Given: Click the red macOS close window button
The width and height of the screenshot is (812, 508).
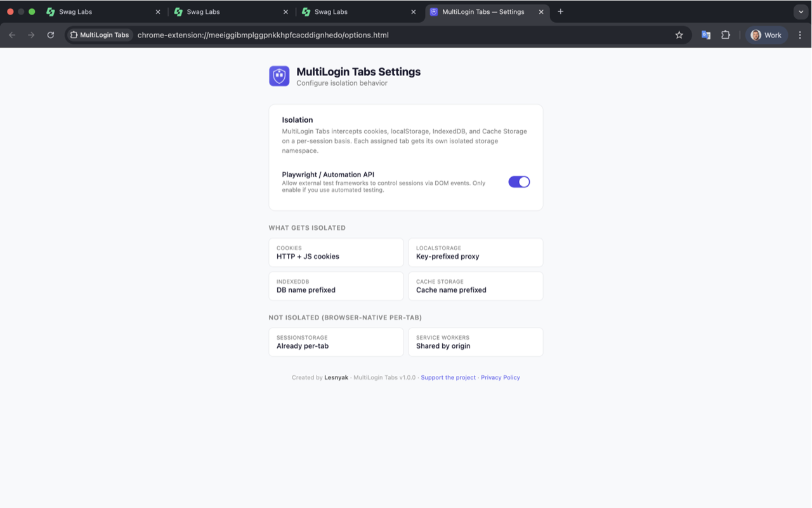Looking at the screenshot, I should (x=10, y=11).
